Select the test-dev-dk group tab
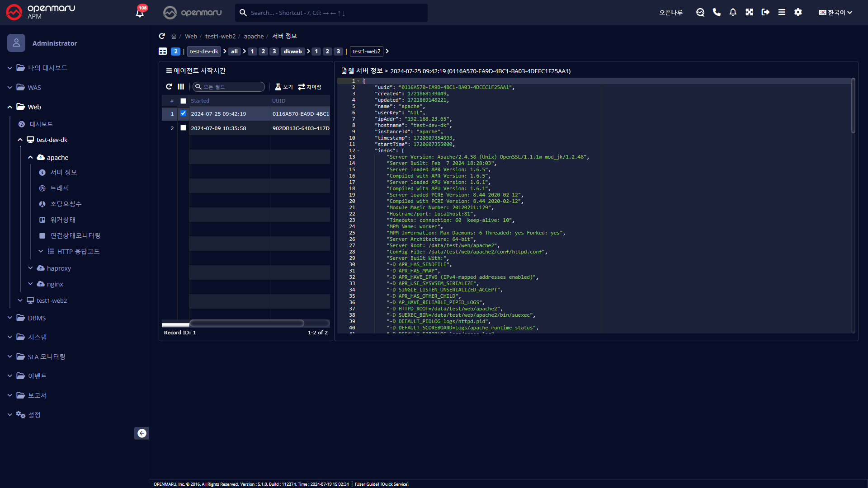Viewport: 868px width, 488px height. pyautogui.click(x=204, y=52)
